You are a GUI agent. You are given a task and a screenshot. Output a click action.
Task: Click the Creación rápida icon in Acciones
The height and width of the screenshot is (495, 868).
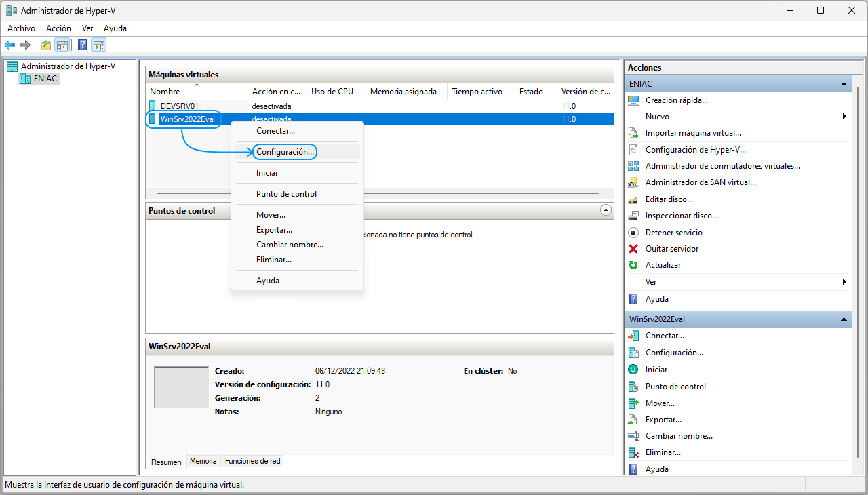[x=633, y=100]
